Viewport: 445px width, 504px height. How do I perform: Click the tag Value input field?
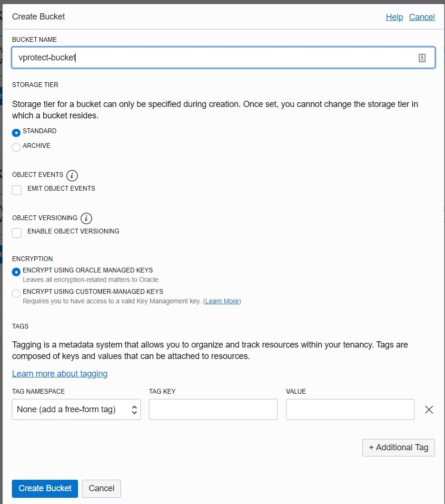click(x=350, y=409)
